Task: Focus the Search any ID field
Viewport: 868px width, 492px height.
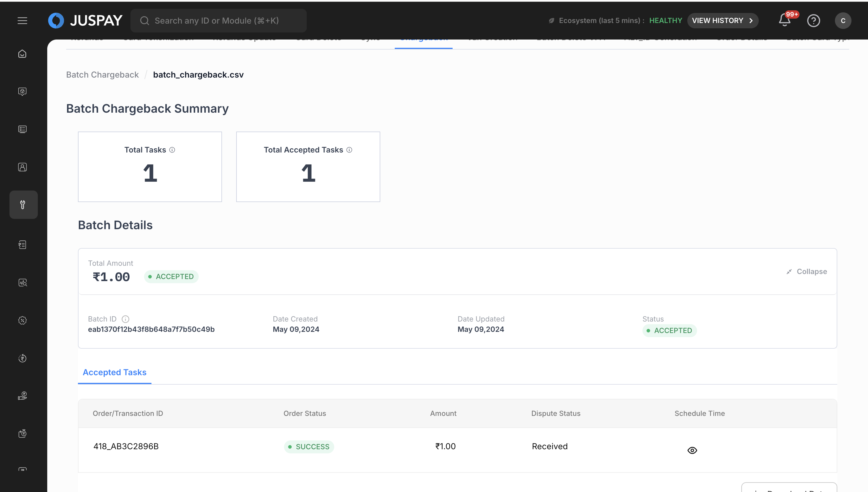Action: pyautogui.click(x=218, y=21)
